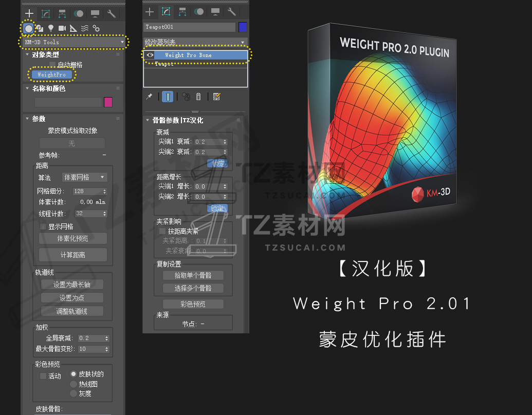Open the Utilities wrench tab in the Teapot001 panel
The width and height of the screenshot is (532, 415).
232,12
